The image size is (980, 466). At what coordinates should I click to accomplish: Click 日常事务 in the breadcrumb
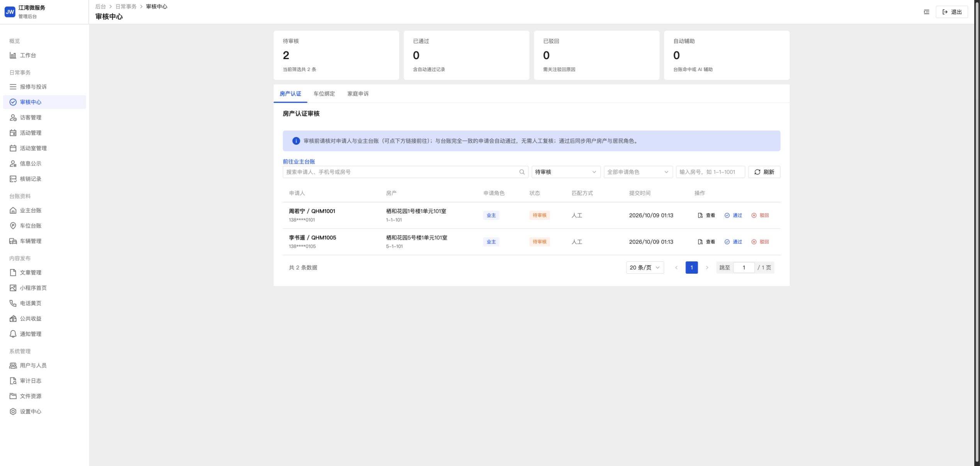coord(126,7)
